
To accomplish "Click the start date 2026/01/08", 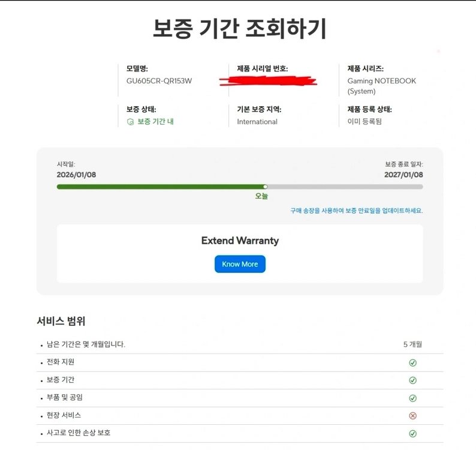I will coord(76,175).
